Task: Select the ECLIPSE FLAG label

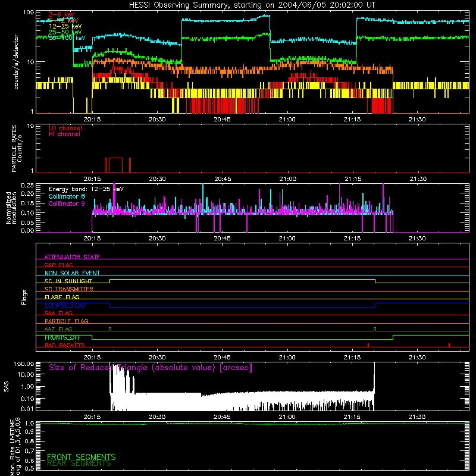Action: (65, 305)
